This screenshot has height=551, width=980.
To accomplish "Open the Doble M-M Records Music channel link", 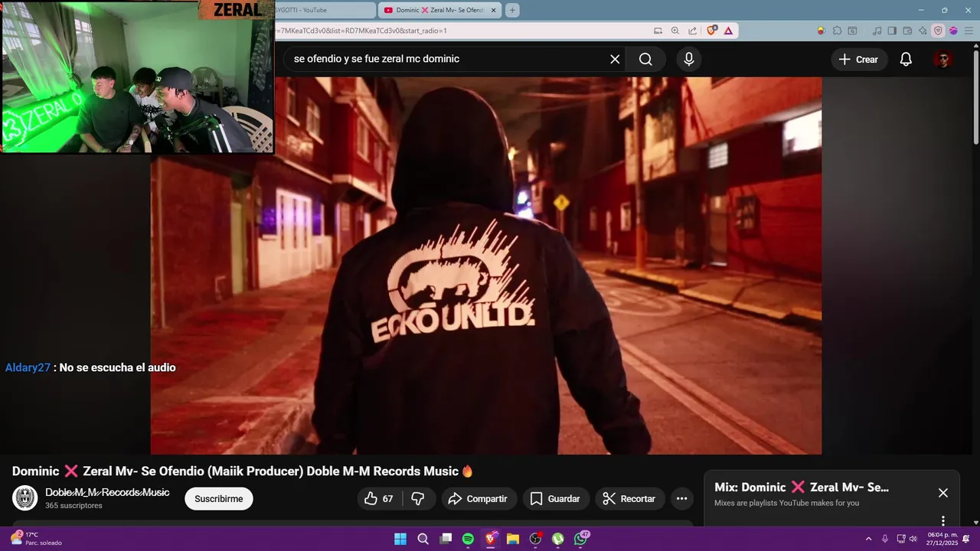I will point(107,492).
